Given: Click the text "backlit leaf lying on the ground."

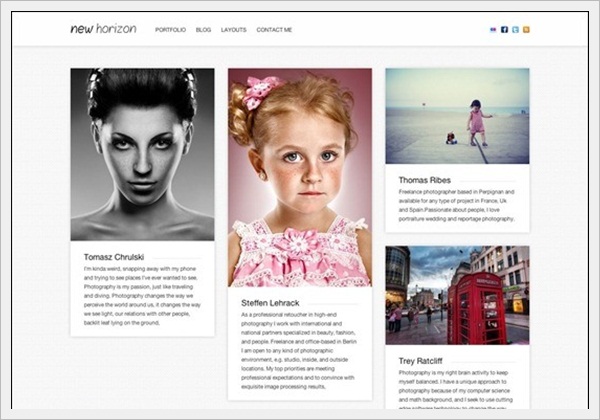Looking at the screenshot, I should point(122,323).
